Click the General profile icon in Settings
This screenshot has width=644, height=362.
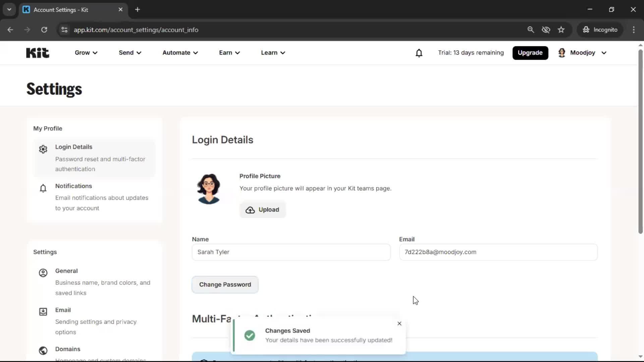point(43,273)
